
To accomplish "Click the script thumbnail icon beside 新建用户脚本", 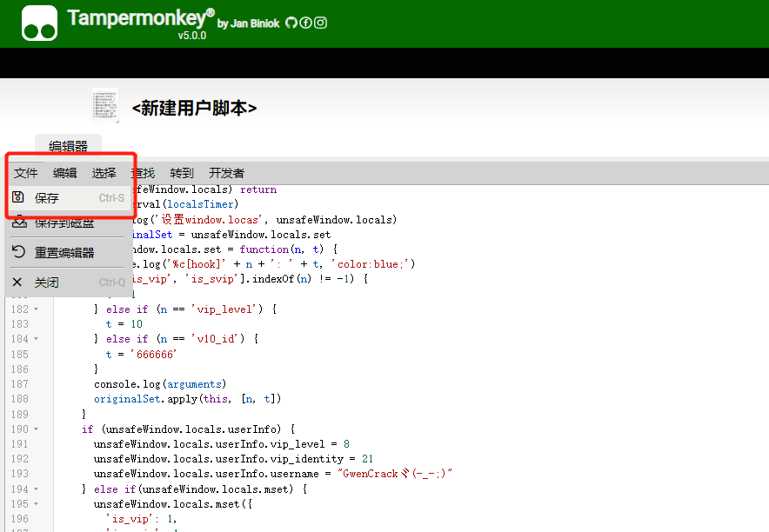I will point(105,105).
